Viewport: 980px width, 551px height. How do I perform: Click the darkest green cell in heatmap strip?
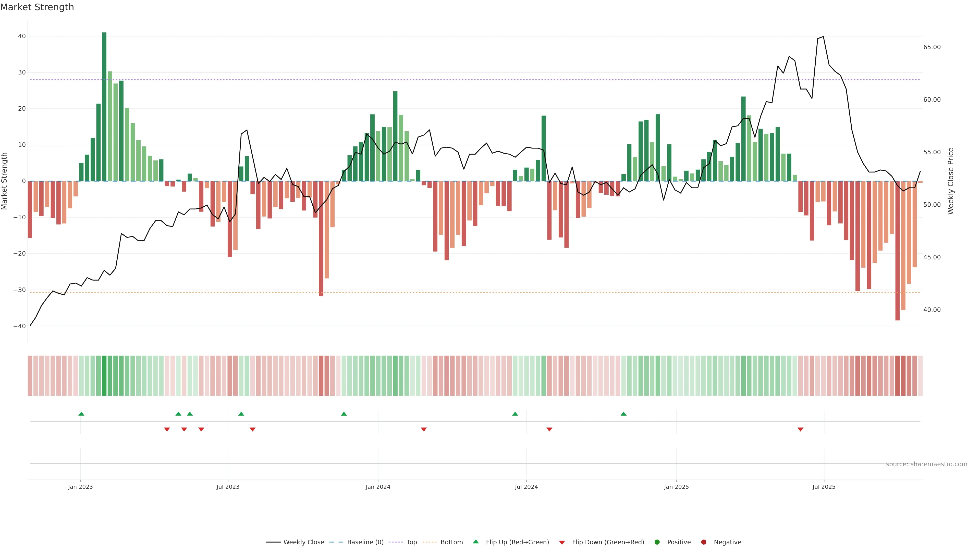coord(104,376)
